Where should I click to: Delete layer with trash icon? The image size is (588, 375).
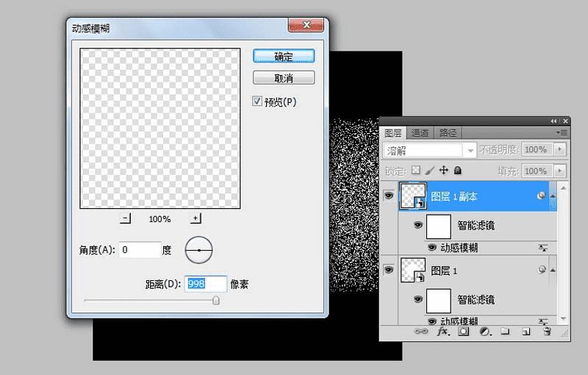(547, 331)
